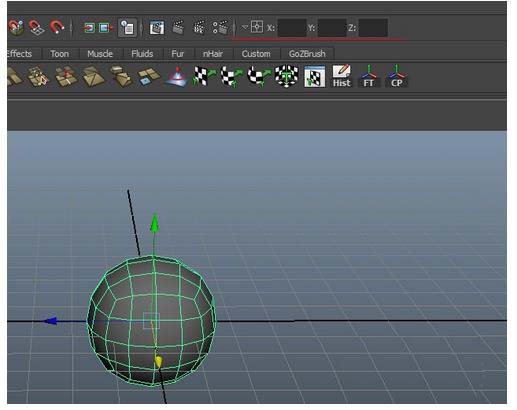Open the Custom shelf tab

point(256,54)
